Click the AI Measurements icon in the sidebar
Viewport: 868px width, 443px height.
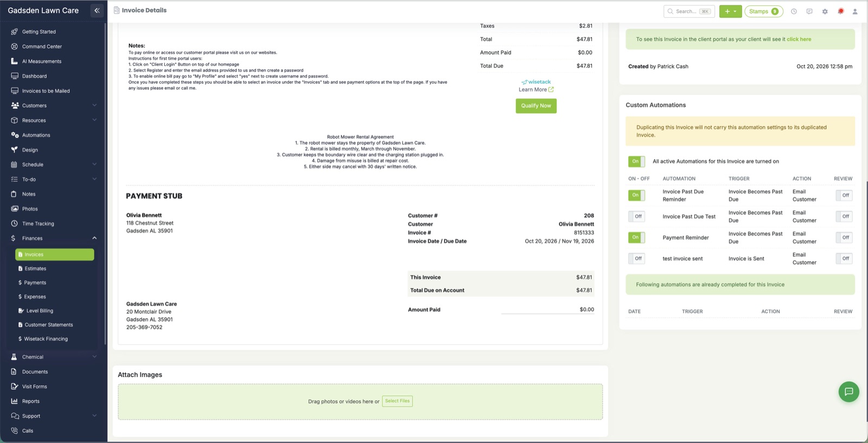click(x=15, y=61)
